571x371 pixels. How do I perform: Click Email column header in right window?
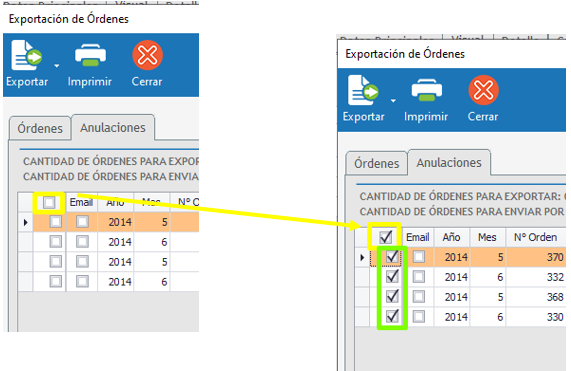pos(418,237)
